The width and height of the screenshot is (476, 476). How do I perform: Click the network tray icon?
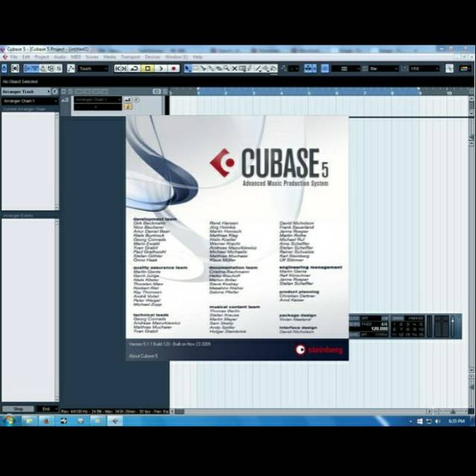[429, 422]
